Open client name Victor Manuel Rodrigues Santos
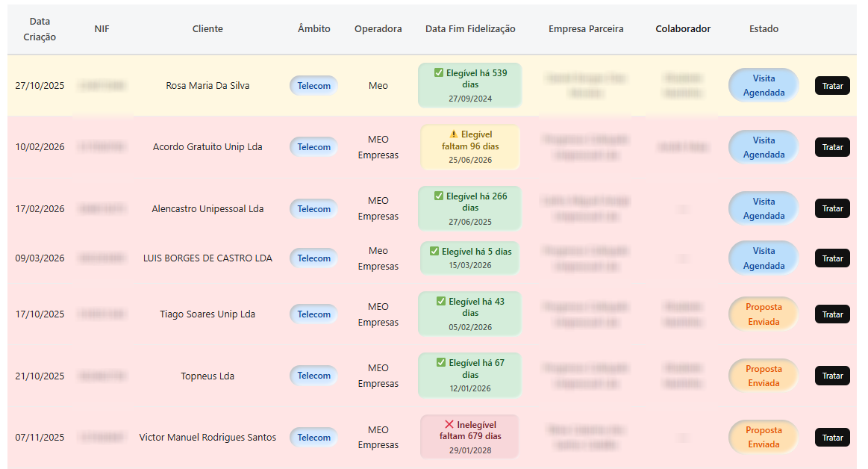868x469 pixels. pyautogui.click(x=207, y=438)
